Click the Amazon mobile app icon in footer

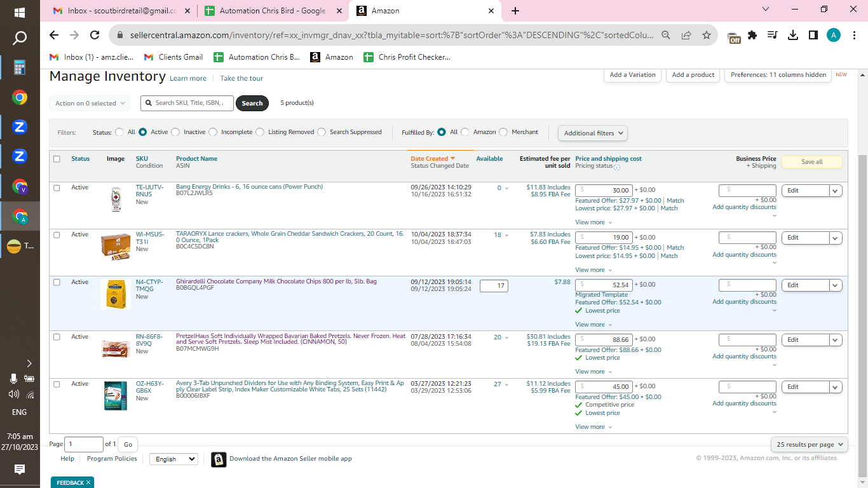tap(219, 459)
